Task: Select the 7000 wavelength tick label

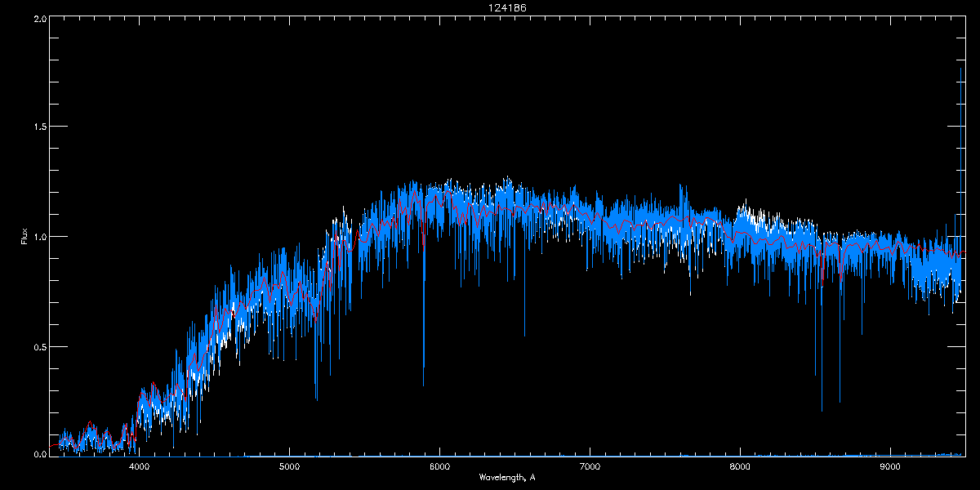Action: click(x=590, y=466)
